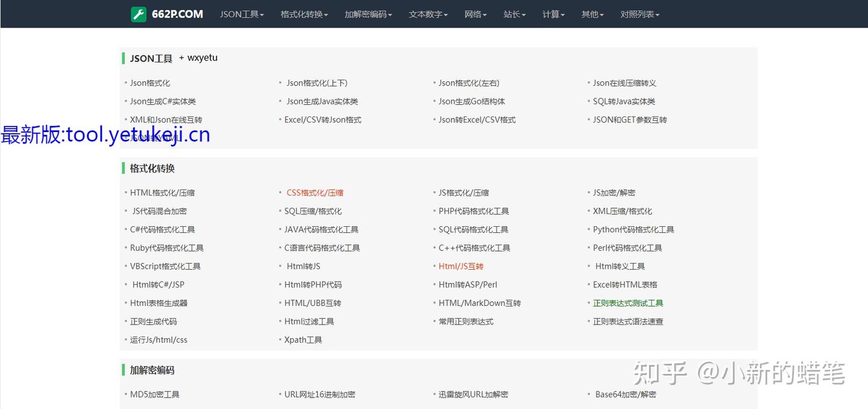This screenshot has height=409, width=868.
Task: Click the 网络 menu item
Action: [x=476, y=14]
